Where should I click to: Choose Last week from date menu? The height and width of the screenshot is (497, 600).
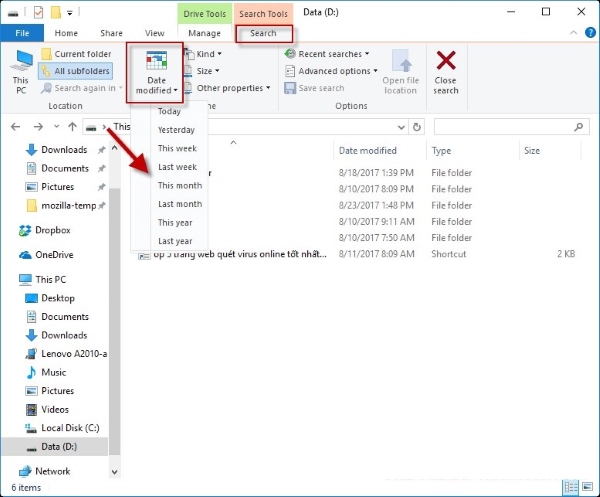[177, 167]
